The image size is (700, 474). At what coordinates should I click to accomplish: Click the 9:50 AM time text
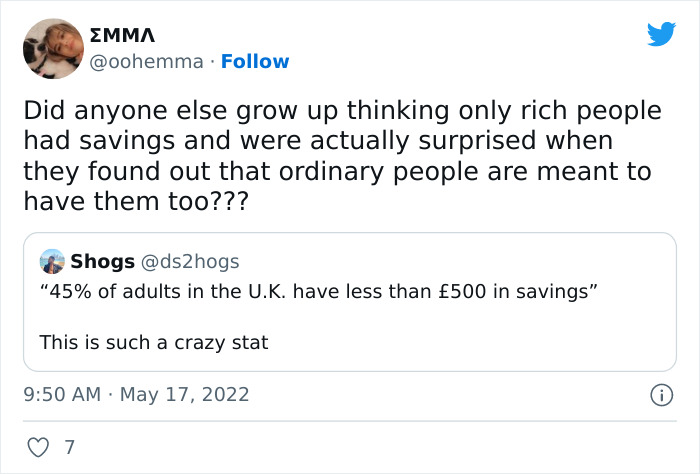click(x=61, y=394)
